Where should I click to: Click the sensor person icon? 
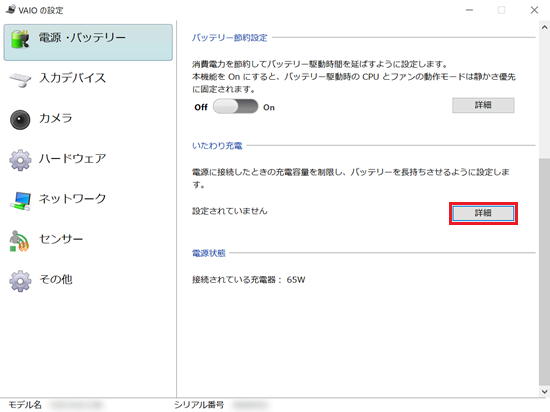pos(19,241)
